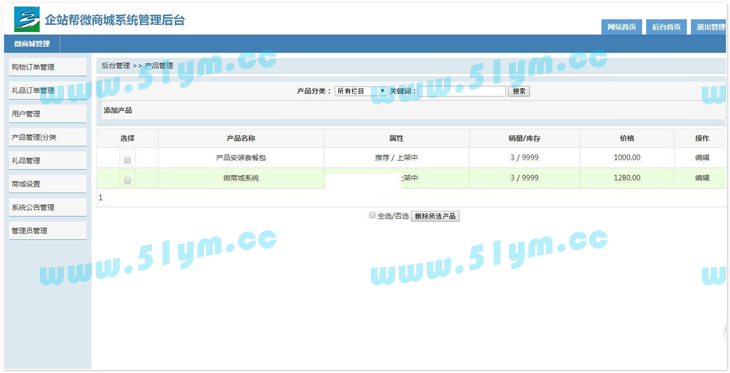Viewport: 730px width, 373px height.
Task: Open 产品管理|分类 in sidebar
Action: [x=47, y=137]
